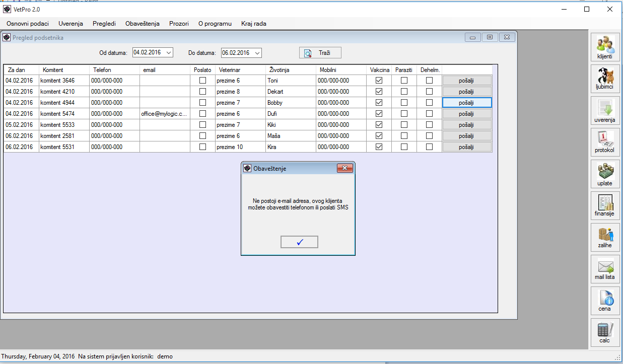Expand the Do datuma date dropdown
The image size is (623, 364).
[257, 53]
